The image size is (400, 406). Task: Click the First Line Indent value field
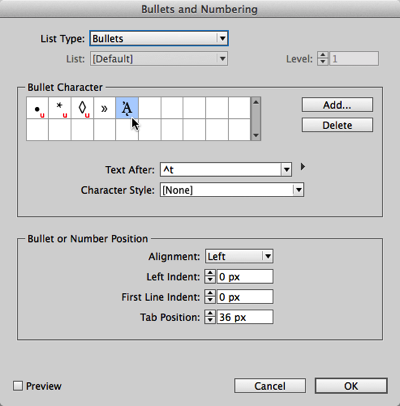click(x=245, y=297)
